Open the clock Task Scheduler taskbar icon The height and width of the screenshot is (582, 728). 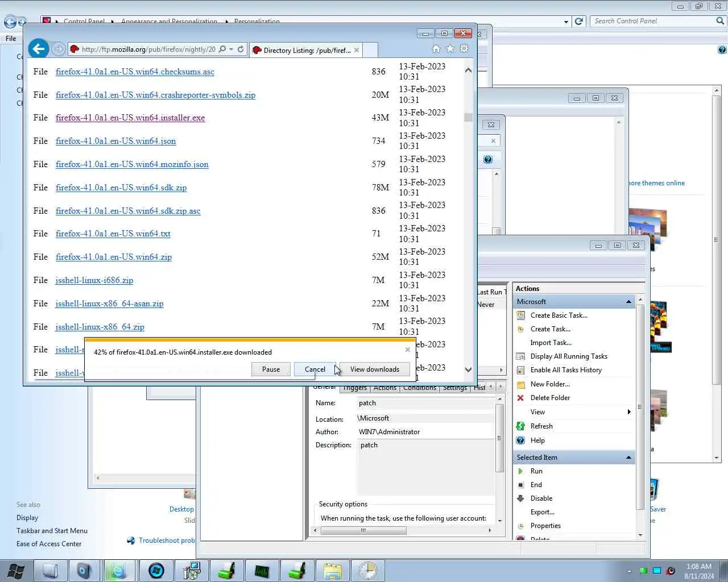click(x=367, y=571)
